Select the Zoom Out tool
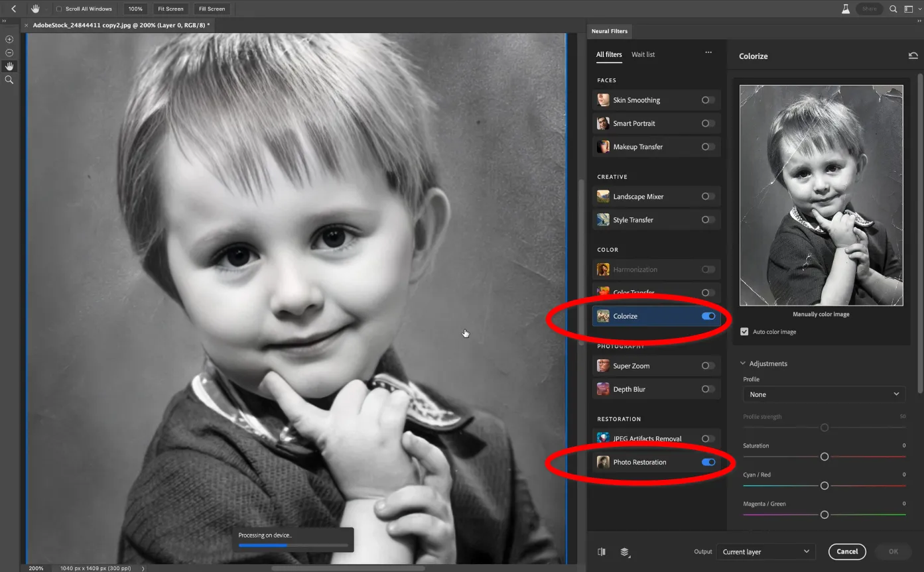 (x=9, y=52)
